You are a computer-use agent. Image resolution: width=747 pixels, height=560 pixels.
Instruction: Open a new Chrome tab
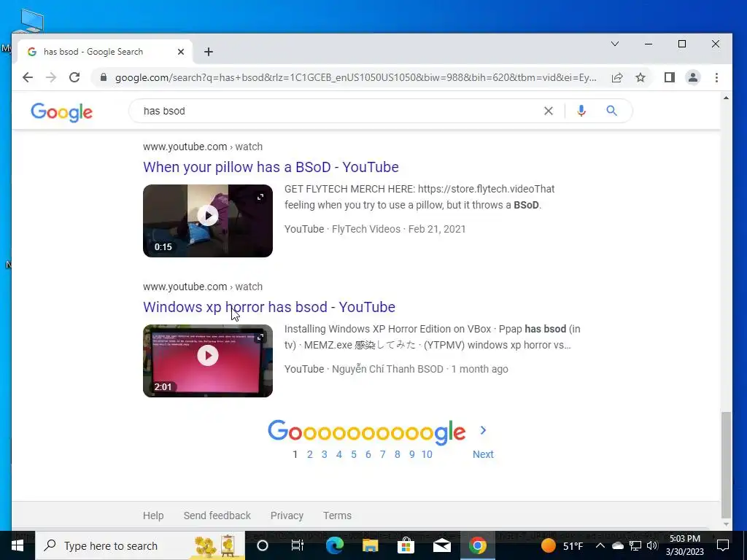[208, 52]
